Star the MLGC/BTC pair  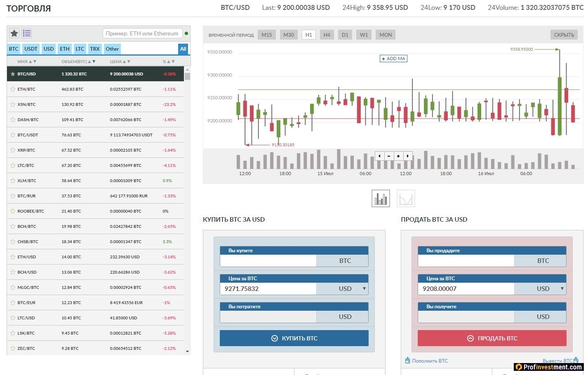[x=13, y=287]
